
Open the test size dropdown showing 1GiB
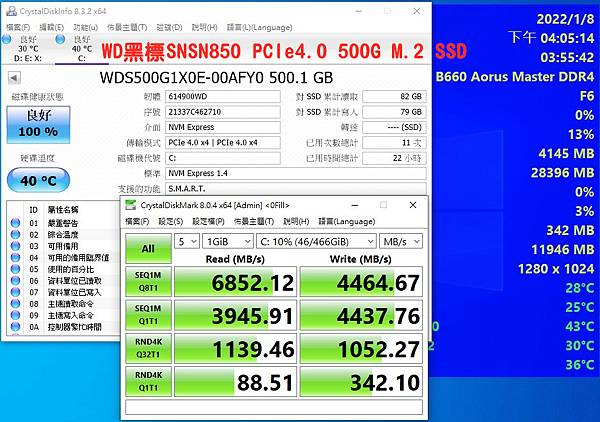click(228, 242)
